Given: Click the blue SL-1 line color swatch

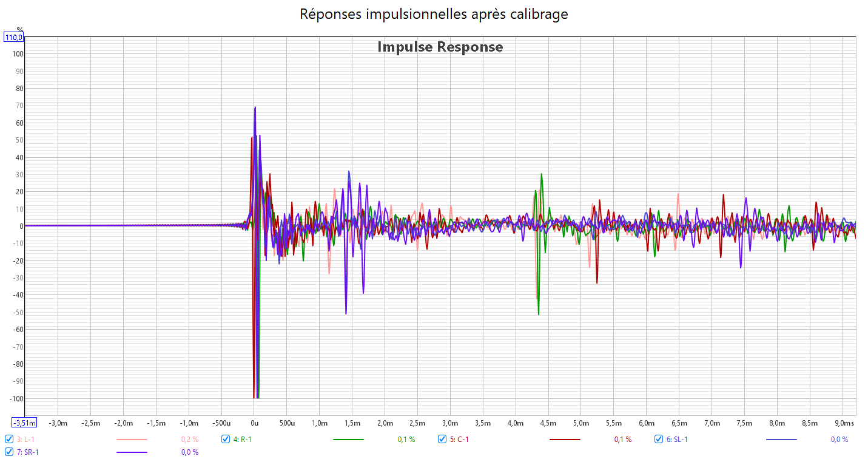Looking at the screenshot, I should pos(781,439).
